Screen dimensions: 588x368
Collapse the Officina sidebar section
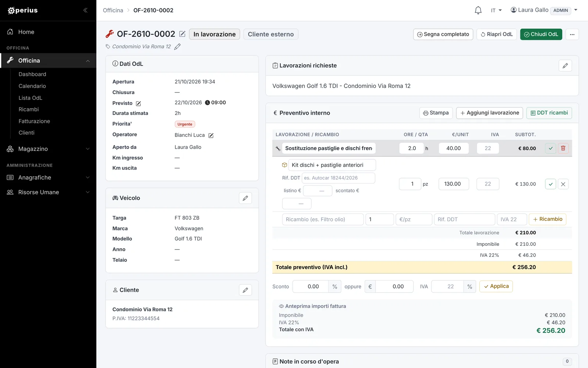tap(88, 61)
